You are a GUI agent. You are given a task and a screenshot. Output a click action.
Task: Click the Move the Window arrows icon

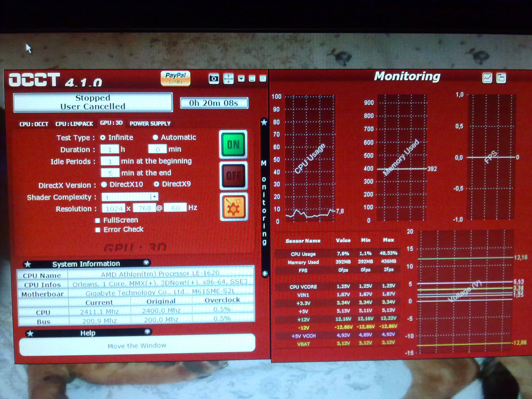point(228,79)
